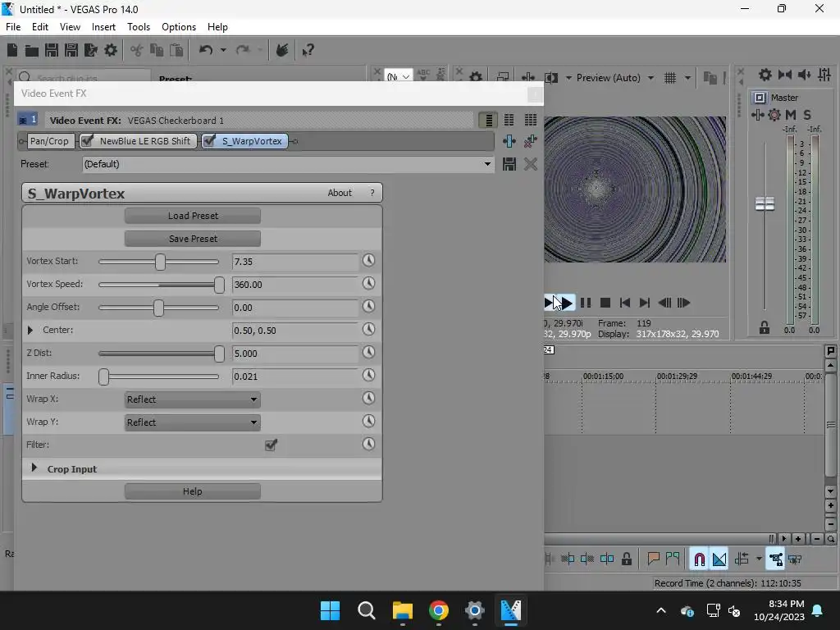The image size is (840, 630).
Task: Open Master bus audio properties gear
Action: point(765,75)
